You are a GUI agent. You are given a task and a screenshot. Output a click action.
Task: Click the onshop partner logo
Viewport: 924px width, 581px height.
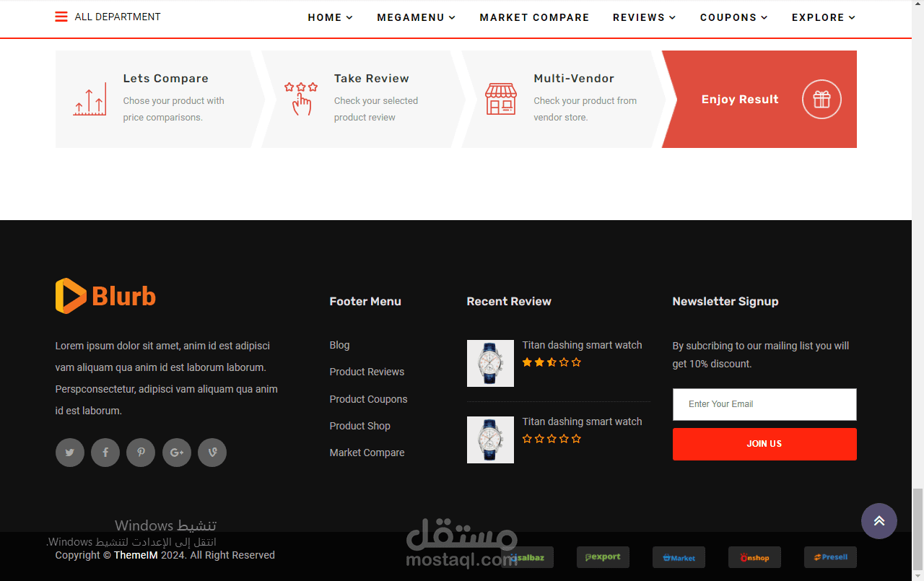coord(754,557)
